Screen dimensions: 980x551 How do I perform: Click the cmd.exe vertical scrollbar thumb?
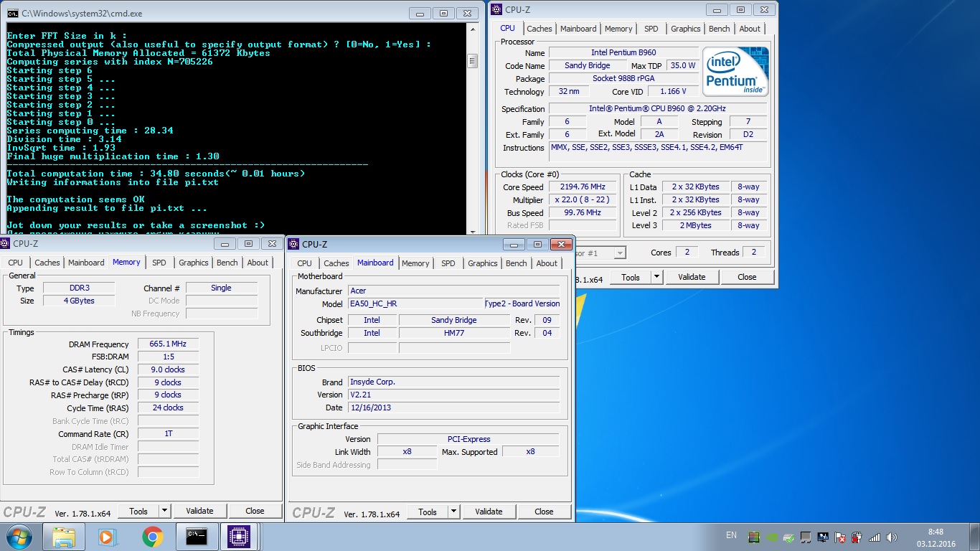point(472,61)
